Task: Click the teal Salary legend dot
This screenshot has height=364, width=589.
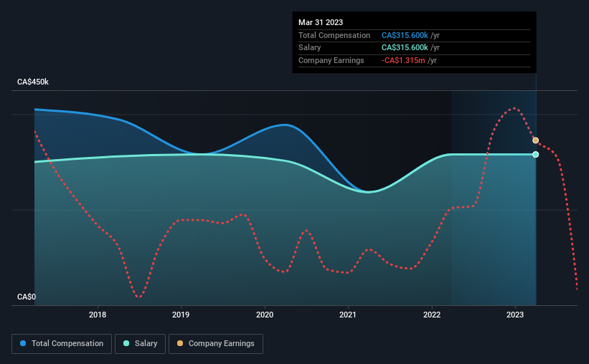Action: (126, 343)
